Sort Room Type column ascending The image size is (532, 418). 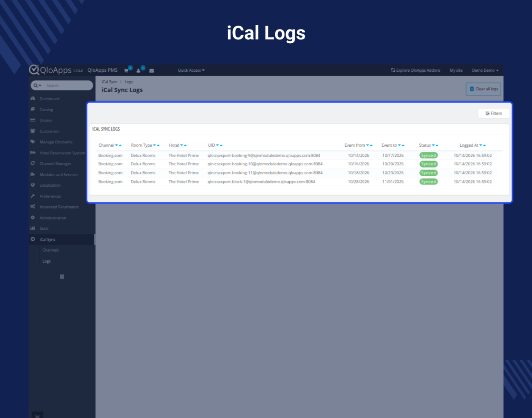(x=158, y=145)
